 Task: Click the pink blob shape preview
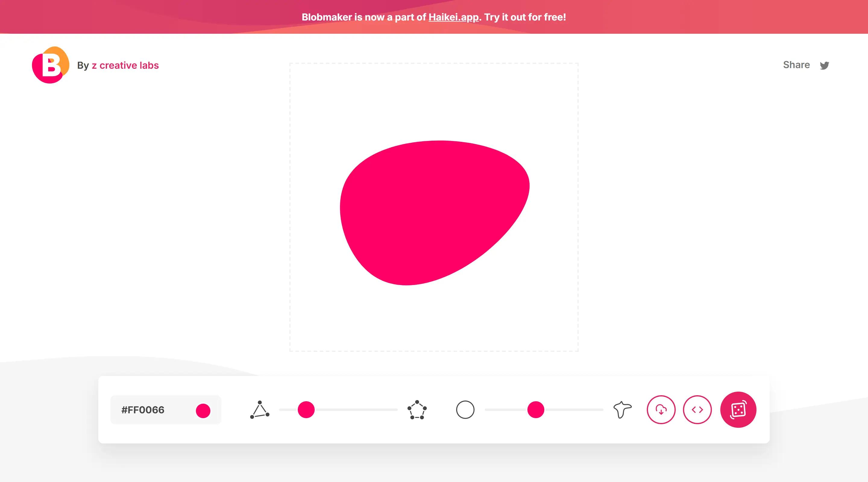pyautogui.click(x=435, y=213)
